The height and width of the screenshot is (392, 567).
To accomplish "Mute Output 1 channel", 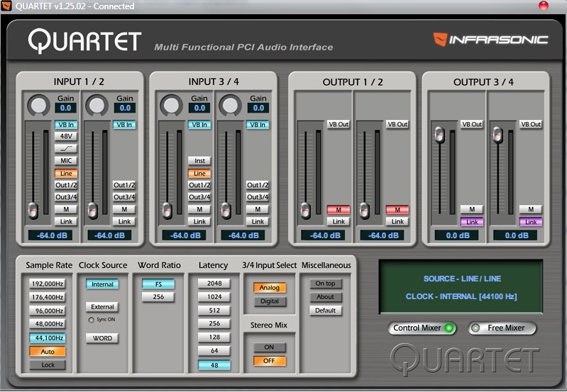I will pyautogui.click(x=338, y=210).
